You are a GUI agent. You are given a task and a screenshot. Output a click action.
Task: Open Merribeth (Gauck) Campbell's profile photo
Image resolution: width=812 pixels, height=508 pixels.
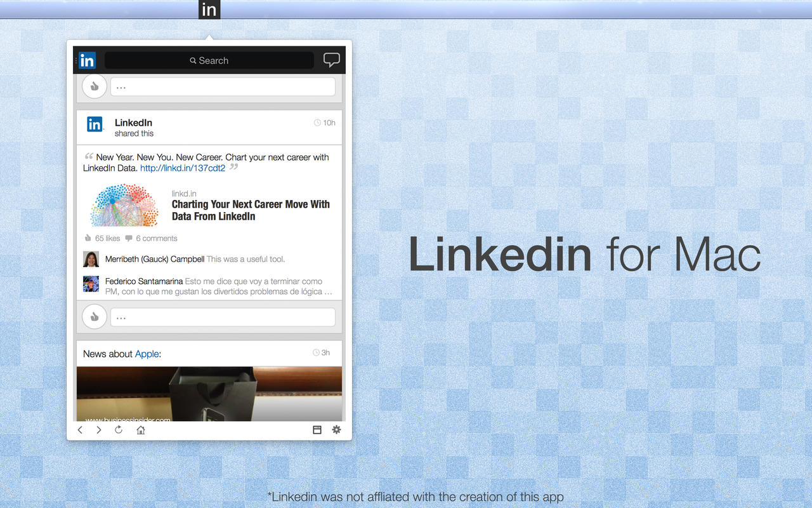click(x=91, y=259)
